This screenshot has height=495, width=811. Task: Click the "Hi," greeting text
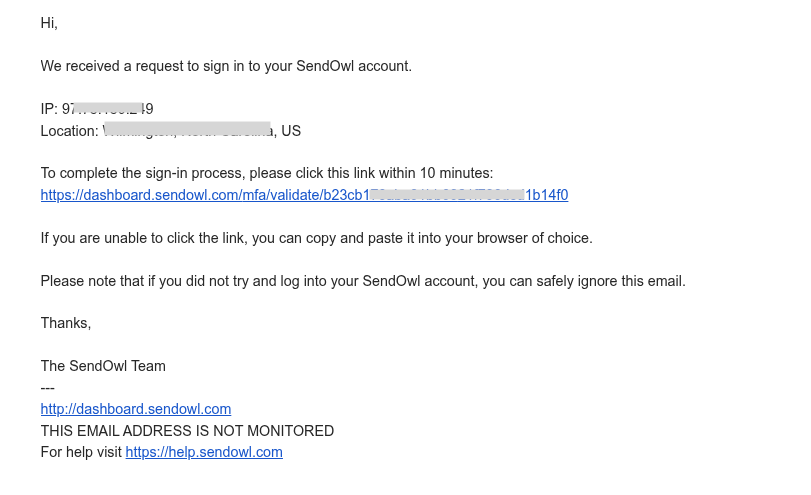coord(49,23)
